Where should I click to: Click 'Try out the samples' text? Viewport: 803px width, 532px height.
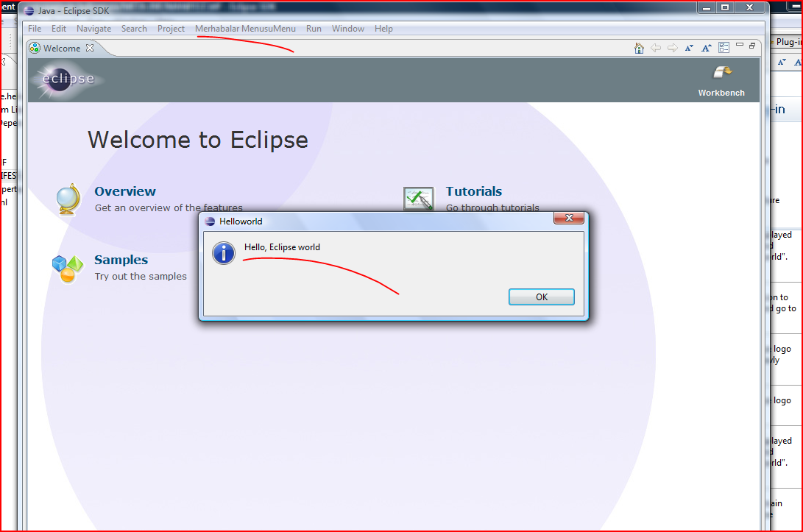141,277
